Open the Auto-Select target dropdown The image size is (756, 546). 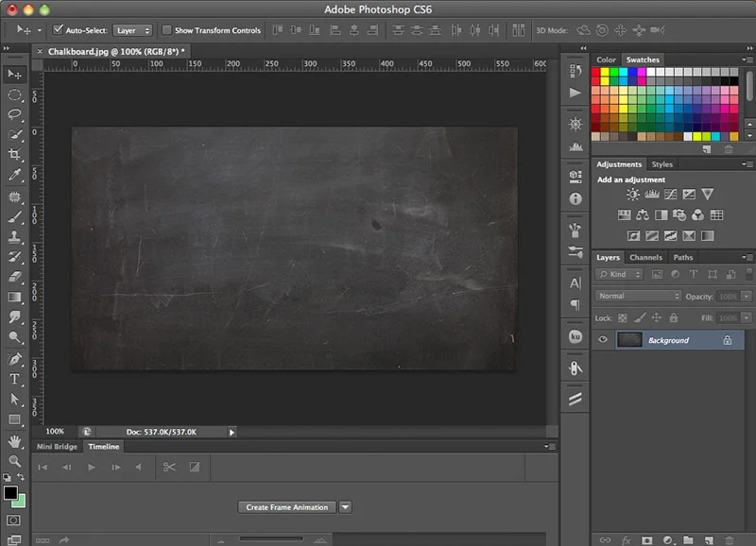pos(130,29)
